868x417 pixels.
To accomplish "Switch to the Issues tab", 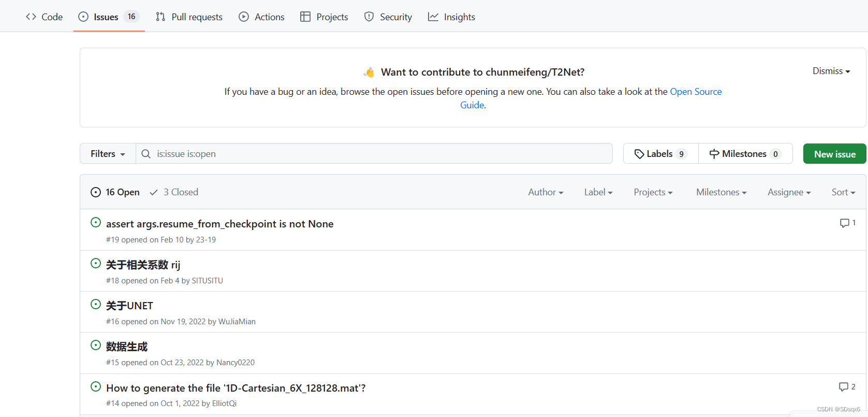I will pyautogui.click(x=109, y=17).
